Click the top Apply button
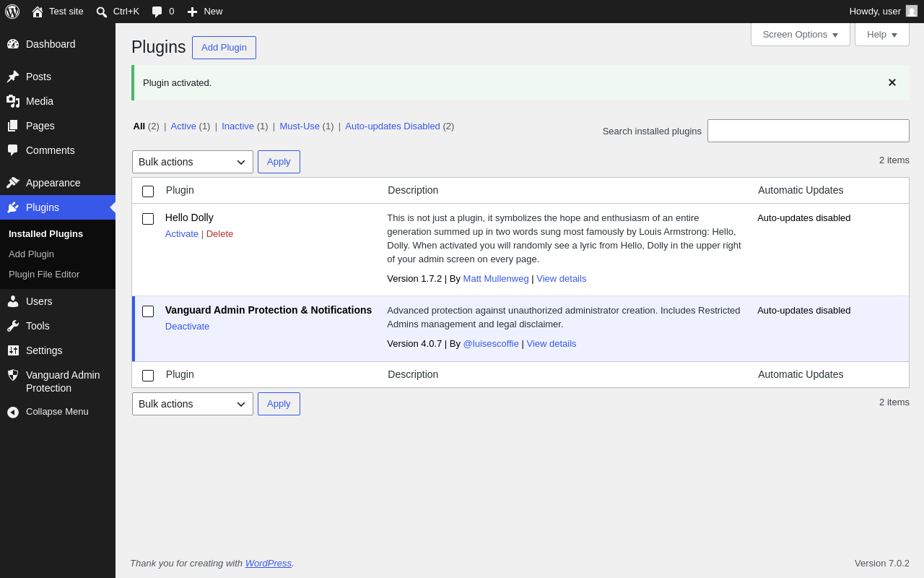Screen dimensions: 924x578 pyautogui.click(x=279, y=162)
